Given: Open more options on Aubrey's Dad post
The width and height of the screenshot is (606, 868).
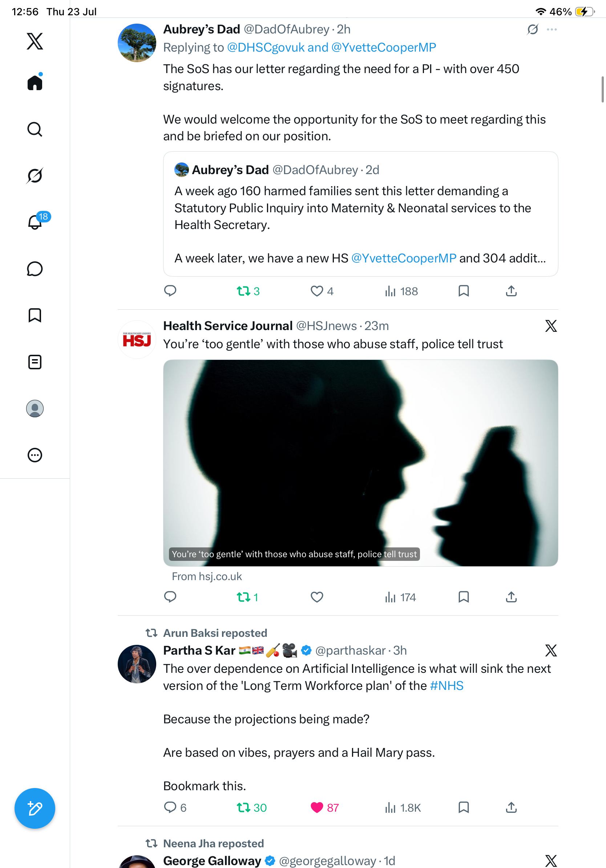Looking at the screenshot, I should [552, 29].
